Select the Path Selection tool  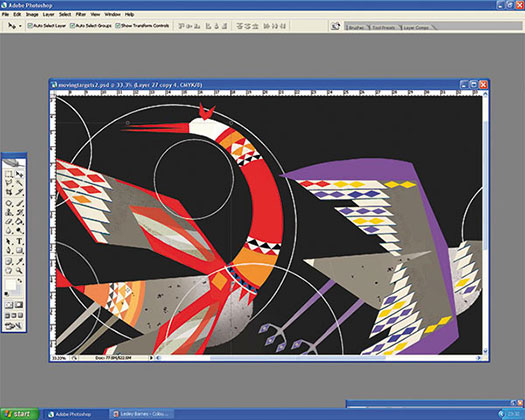pyautogui.click(x=9, y=241)
